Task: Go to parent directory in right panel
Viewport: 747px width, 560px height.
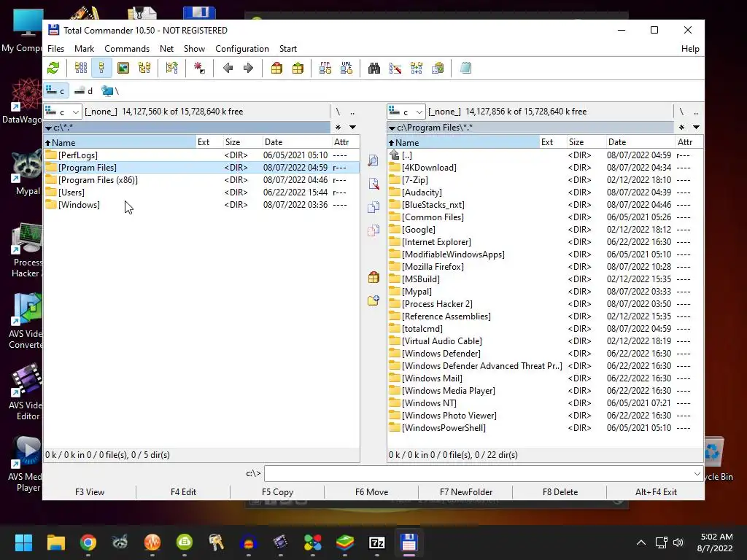Action: (x=695, y=112)
